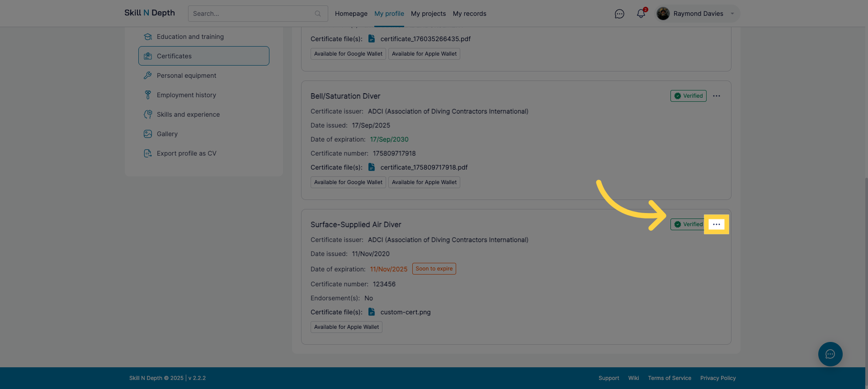868x389 pixels.
Task: Click the Bell/Saturation Diver title
Action: (x=345, y=96)
